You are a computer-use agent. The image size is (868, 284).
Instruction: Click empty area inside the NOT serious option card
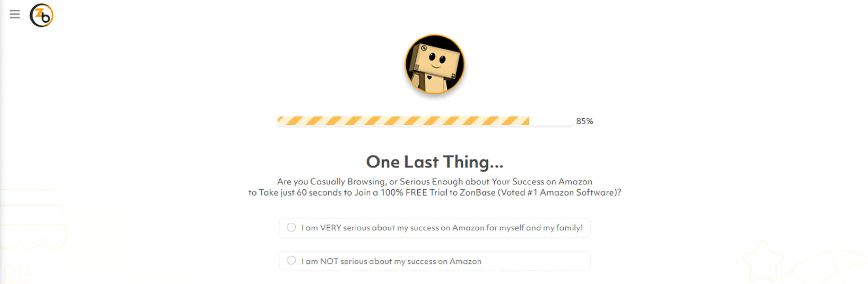point(536,261)
